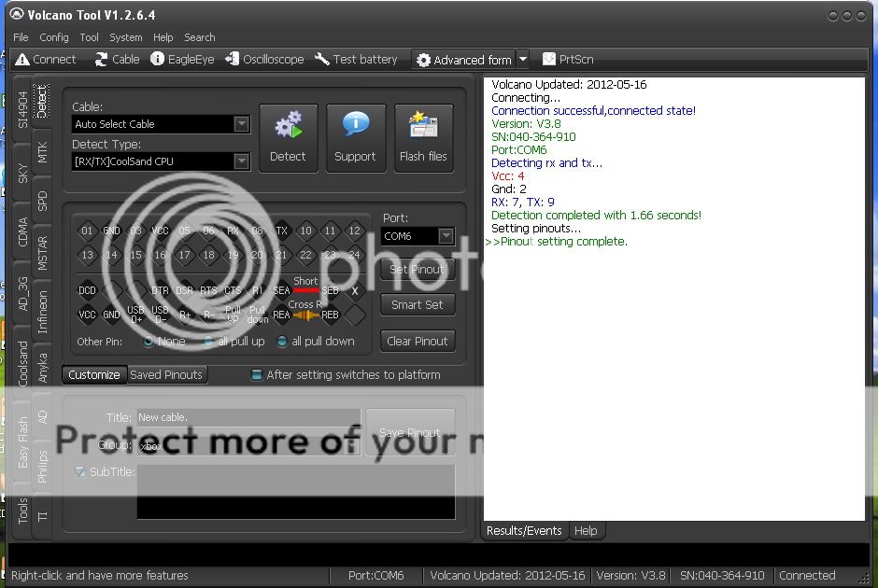This screenshot has height=588, width=878.
Task: Select the TX pin diamond
Action: [x=281, y=231]
